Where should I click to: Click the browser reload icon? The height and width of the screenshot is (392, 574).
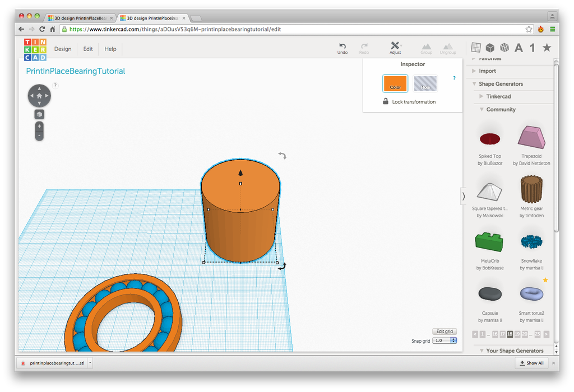point(42,29)
